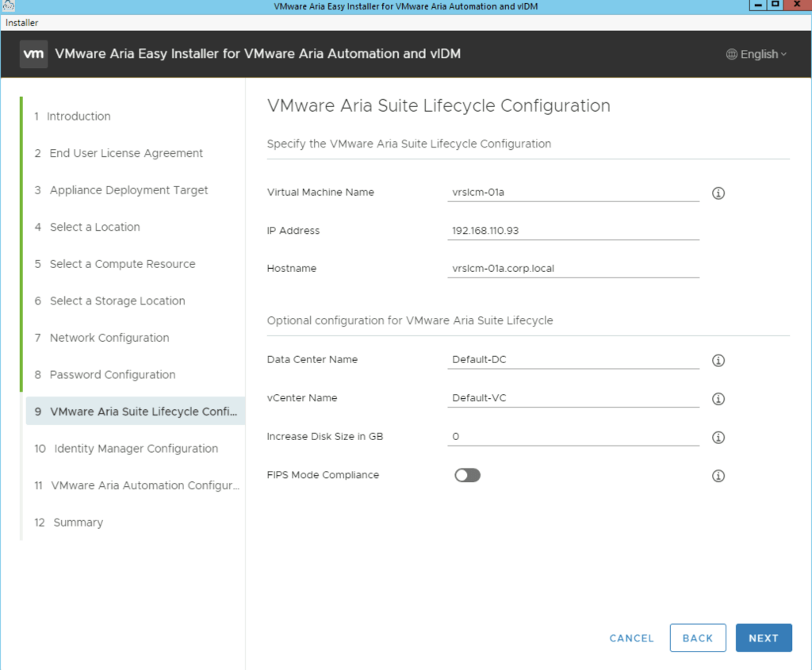Click 'Optional configuration for VMware Aria Suite Lifecycle' text
Image resolution: width=812 pixels, height=670 pixels.
(410, 320)
